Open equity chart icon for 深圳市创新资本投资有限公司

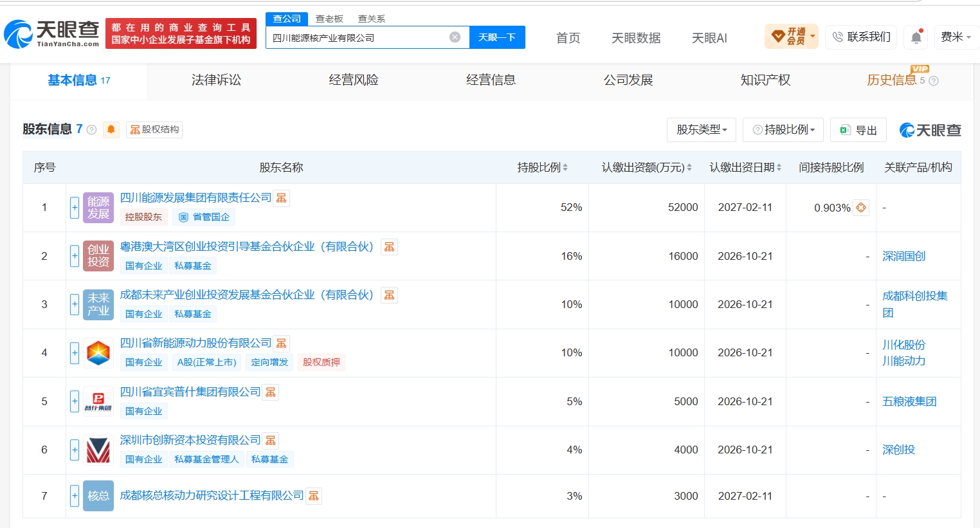(x=271, y=441)
